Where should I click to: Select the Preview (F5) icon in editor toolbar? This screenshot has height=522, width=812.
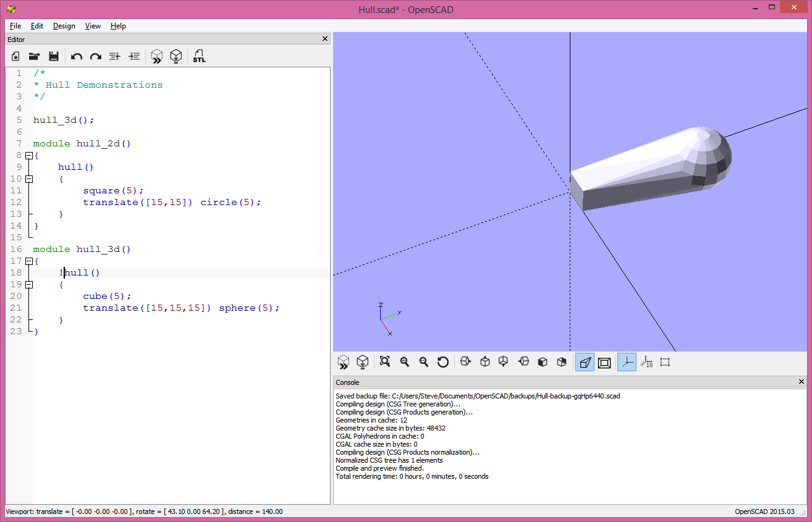pos(156,56)
